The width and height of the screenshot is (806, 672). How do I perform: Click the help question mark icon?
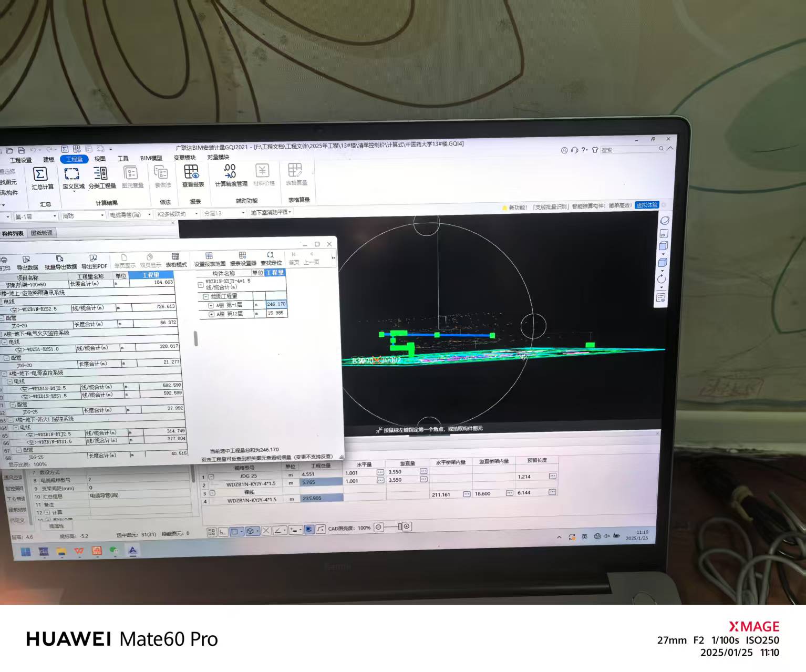click(x=584, y=150)
